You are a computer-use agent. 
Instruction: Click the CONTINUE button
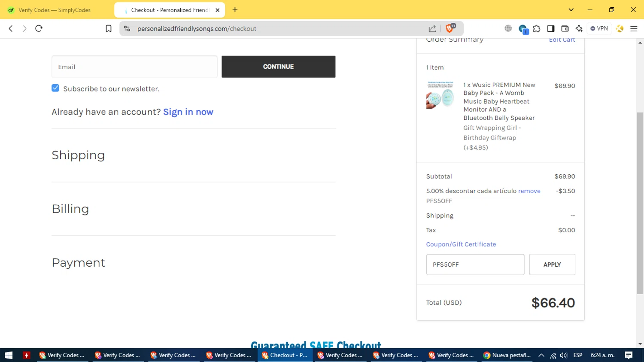(278, 67)
